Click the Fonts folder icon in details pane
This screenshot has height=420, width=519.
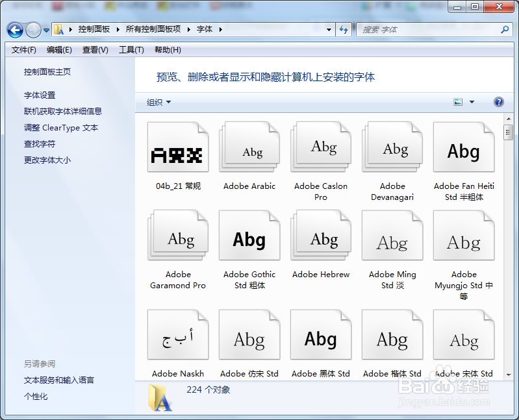click(160, 397)
